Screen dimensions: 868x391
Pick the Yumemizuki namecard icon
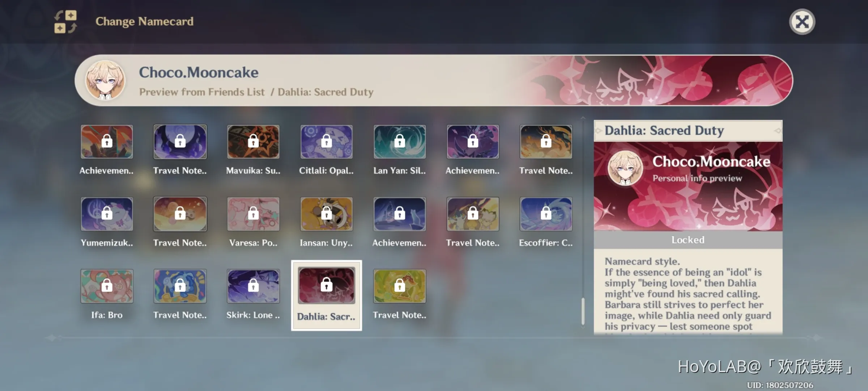pyautogui.click(x=107, y=214)
